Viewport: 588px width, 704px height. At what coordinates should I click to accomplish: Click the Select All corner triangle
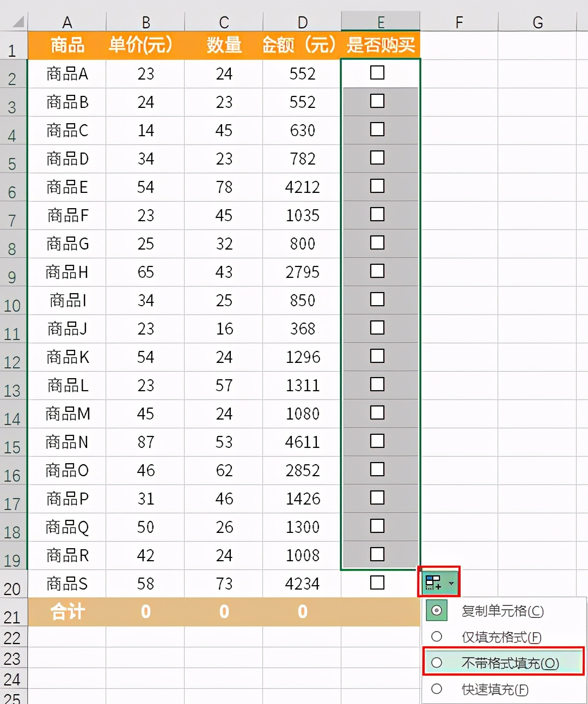tap(19, 22)
